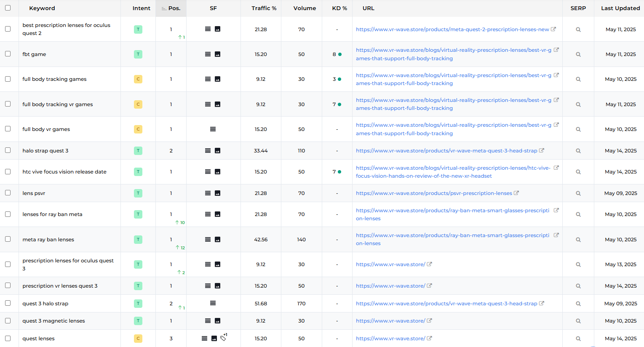Screen dimensions: 644x347
Task: Click the SF column header
Action: point(213,8)
